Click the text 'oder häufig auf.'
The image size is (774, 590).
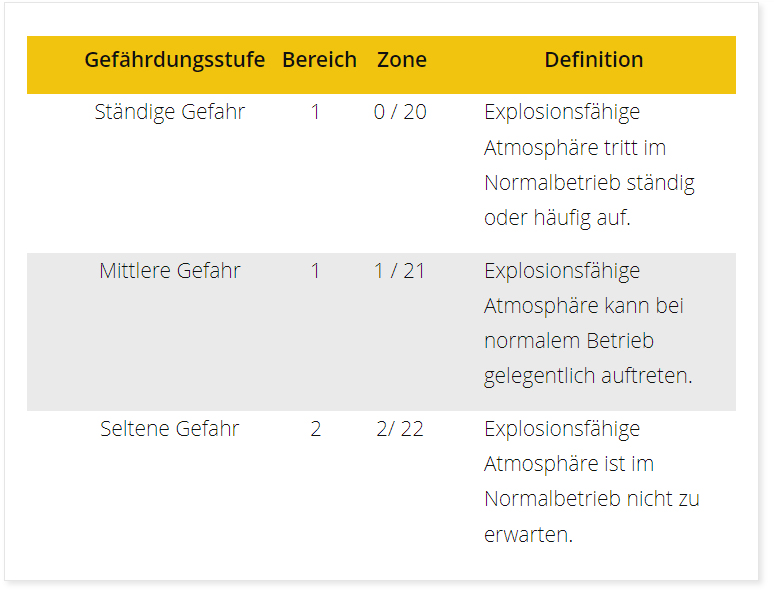(x=557, y=218)
